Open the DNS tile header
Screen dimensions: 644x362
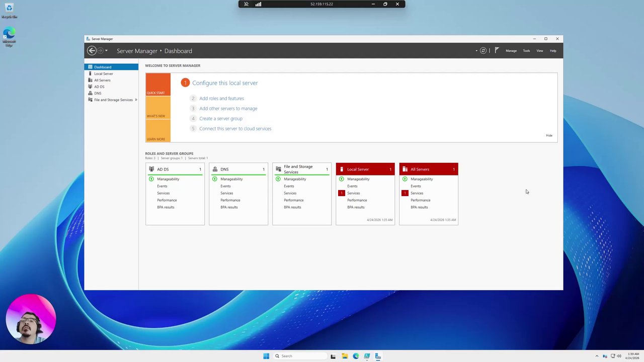(238, 169)
